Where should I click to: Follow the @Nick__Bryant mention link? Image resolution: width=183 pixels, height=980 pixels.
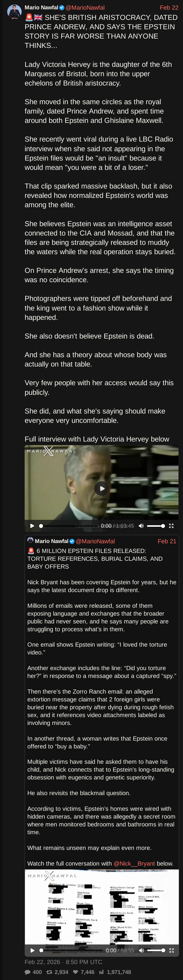coord(134,863)
